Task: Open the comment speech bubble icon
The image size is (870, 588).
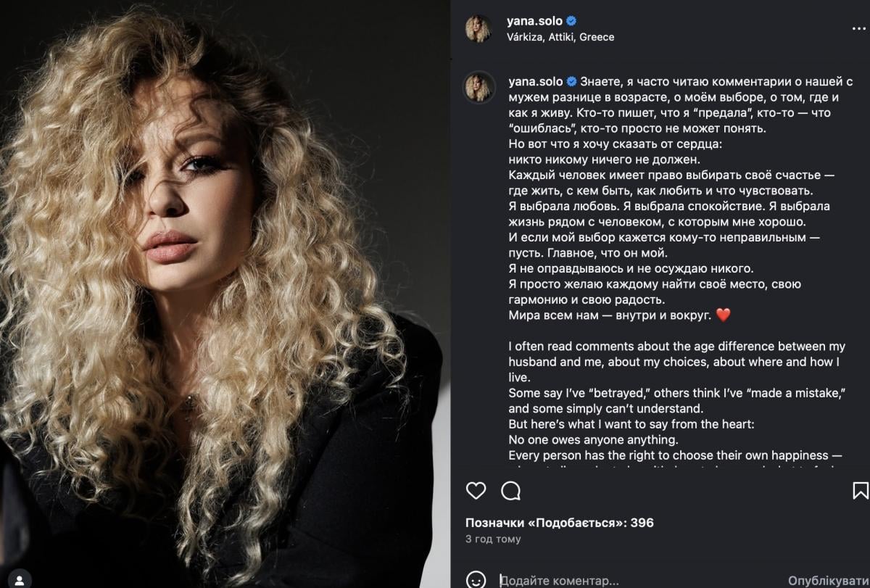Action: [511, 491]
